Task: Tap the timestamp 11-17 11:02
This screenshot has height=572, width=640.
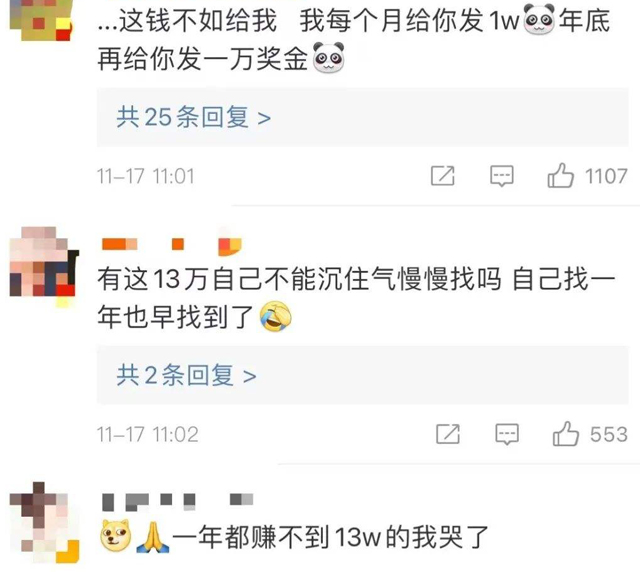Action: pos(147,434)
